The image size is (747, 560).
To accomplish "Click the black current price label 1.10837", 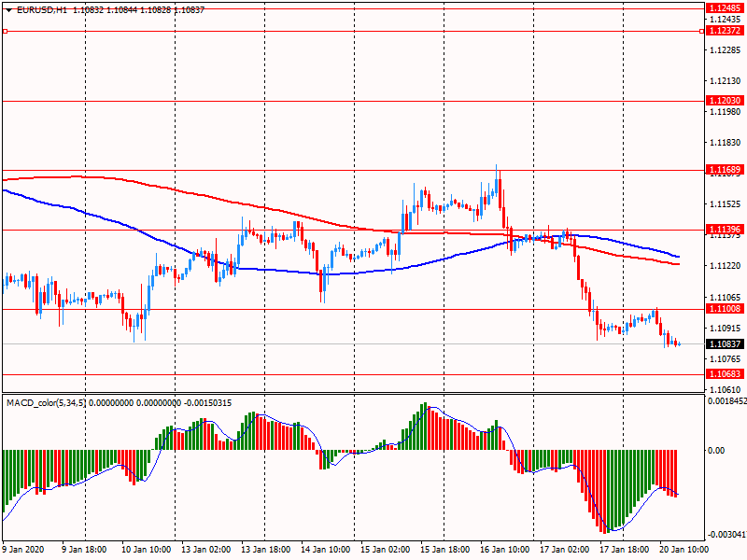I will (725, 343).
